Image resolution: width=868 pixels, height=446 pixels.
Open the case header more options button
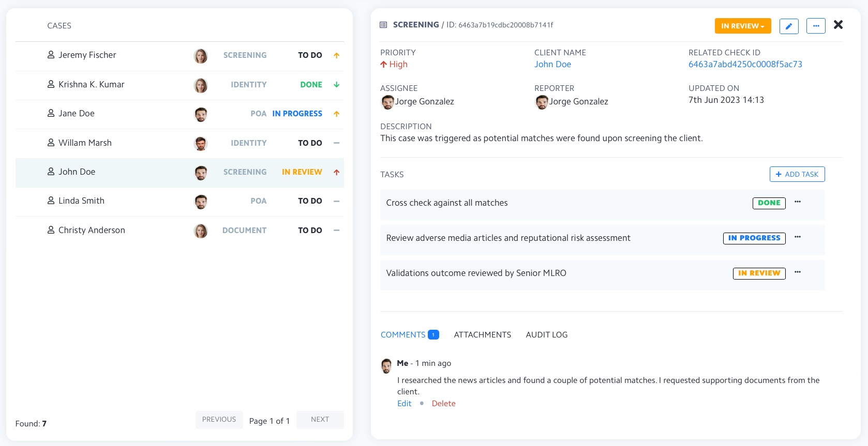click(x=816, y=26)
